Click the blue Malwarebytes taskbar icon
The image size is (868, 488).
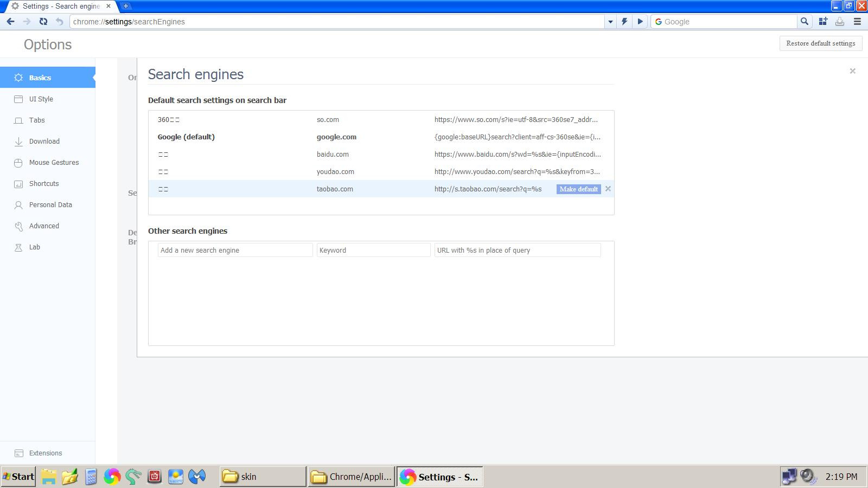(x=197, y=477)
